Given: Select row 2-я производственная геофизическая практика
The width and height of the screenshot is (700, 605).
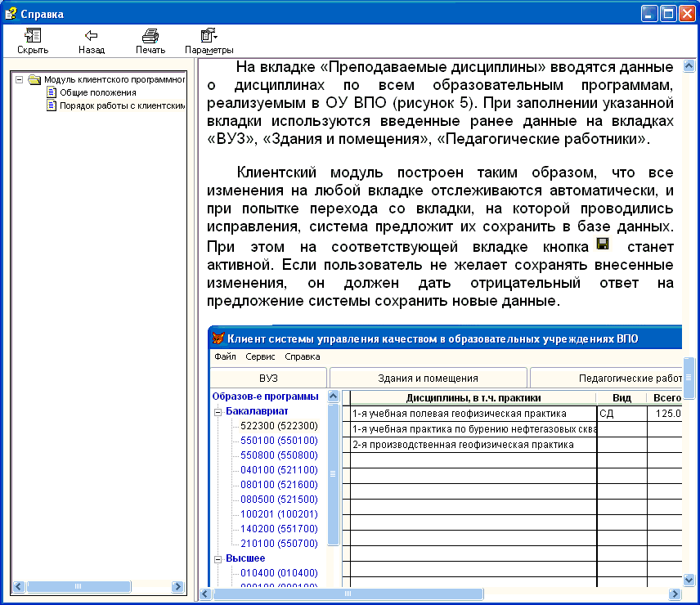Looking at the screenshot, I should pos(473,445).
